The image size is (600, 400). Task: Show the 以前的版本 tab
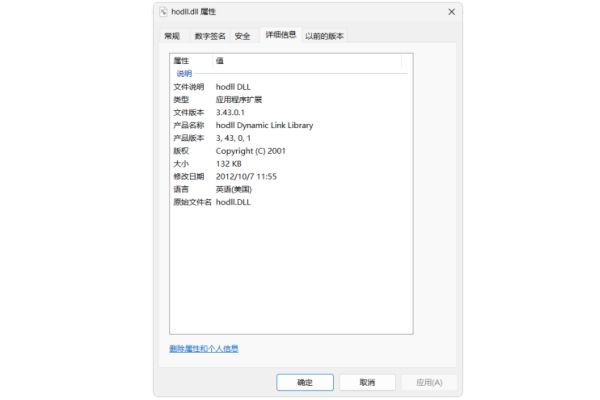click(x=325, y=36)
